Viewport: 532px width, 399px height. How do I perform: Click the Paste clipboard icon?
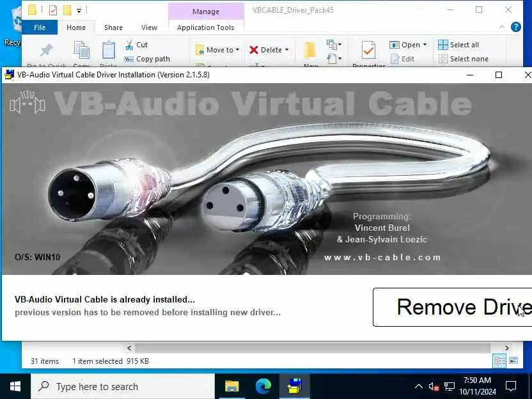[x=109, y=51]
